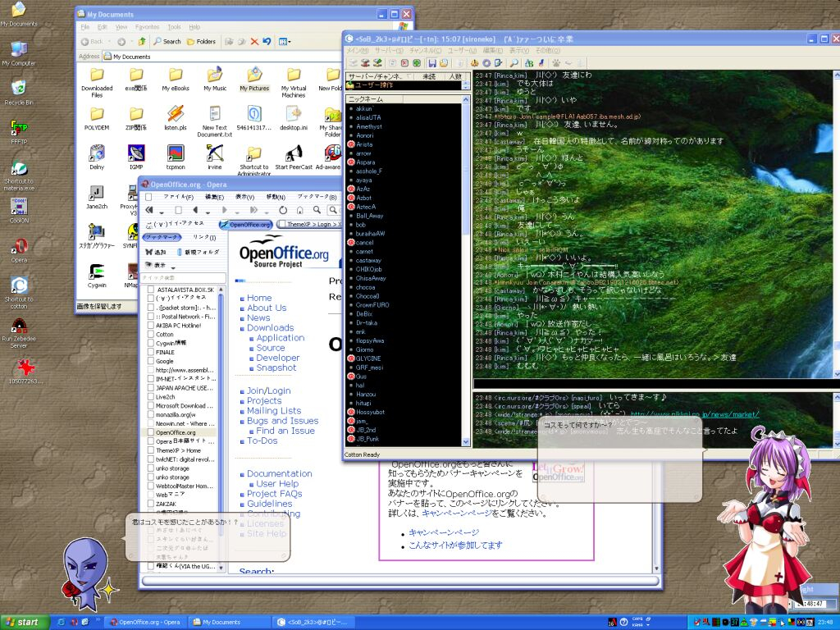Click the AB font icon in IRC toolbar
The width and height of the screenshot is (840, 630).
point(529,63)
